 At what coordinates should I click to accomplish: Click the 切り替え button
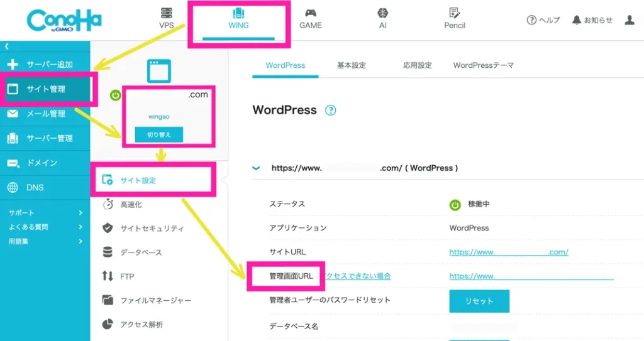click(x=159, y=134)
